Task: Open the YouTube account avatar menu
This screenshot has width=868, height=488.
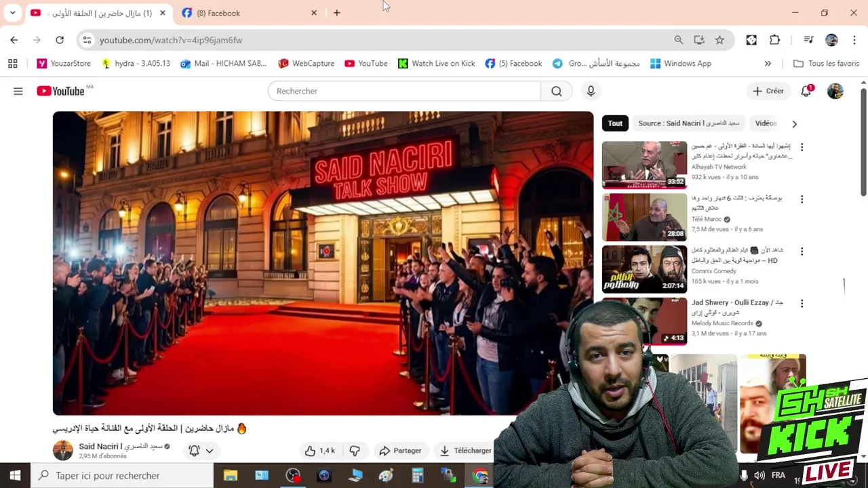Action: pyautogui.click(x=835, y=91)
